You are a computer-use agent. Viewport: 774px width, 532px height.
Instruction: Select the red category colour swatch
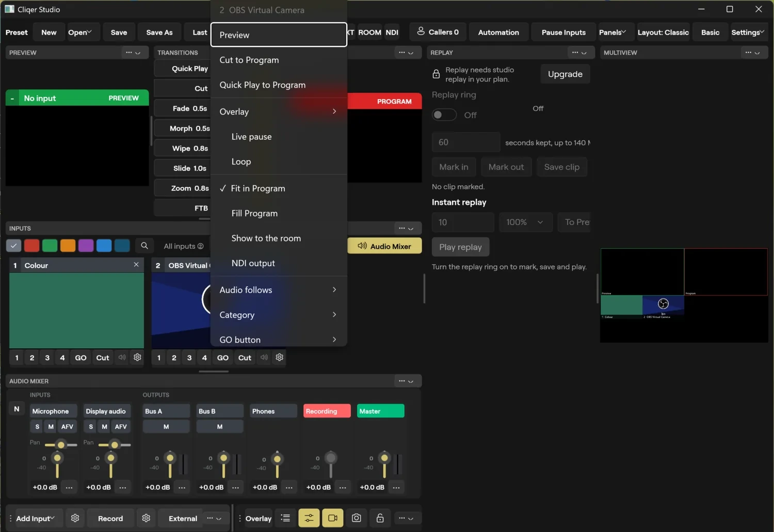tap(32, 246)
